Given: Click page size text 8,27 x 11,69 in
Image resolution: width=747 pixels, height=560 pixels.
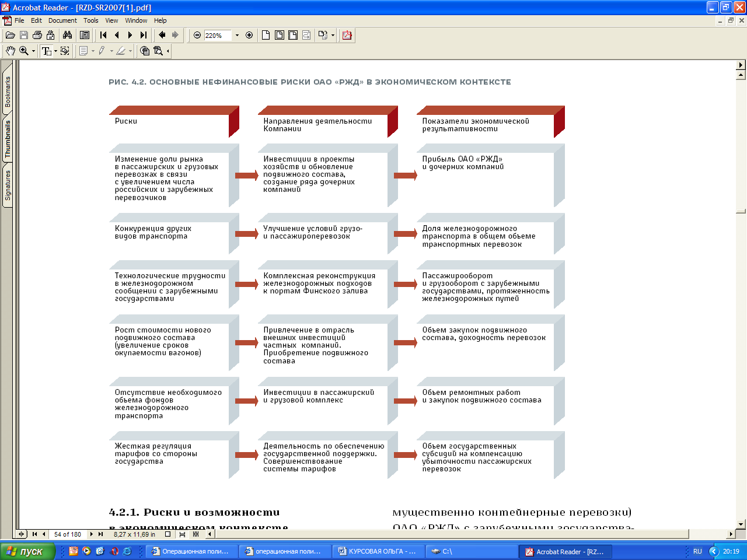Looking at the screenshot, I should [x=134, y=534].
